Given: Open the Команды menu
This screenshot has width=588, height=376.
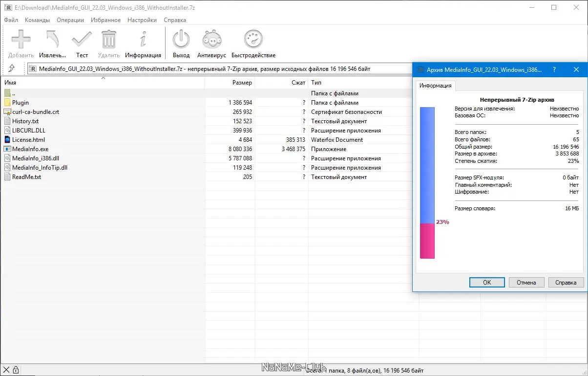Looking at the screenshot, I should 38,20.
